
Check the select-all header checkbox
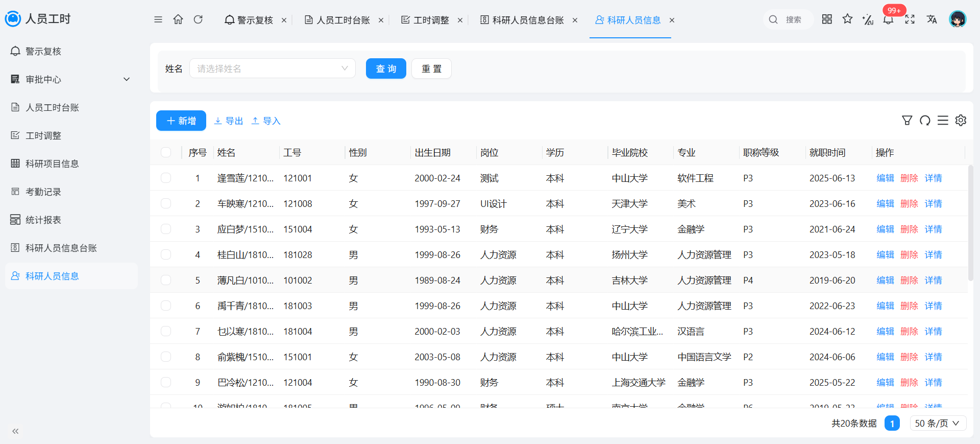point(166,152)
